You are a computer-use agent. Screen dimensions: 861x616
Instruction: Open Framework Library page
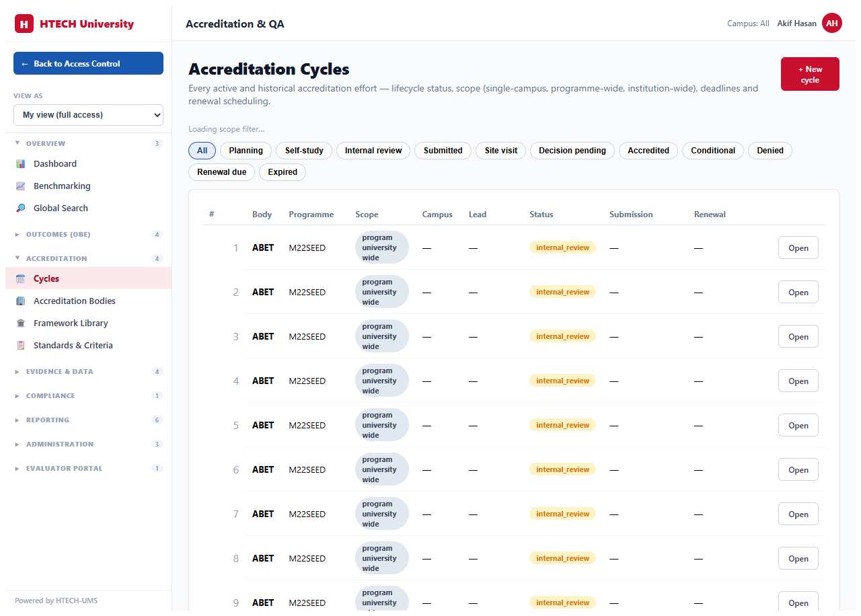(88, 323)
